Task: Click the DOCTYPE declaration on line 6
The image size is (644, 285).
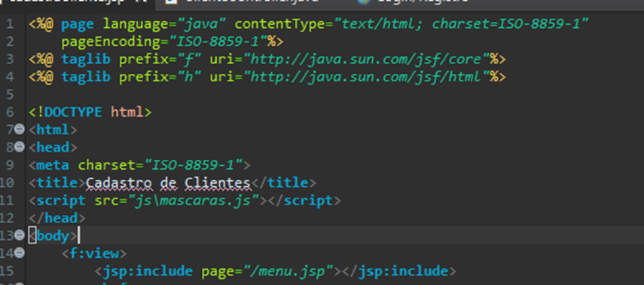Action: [90, 112]
